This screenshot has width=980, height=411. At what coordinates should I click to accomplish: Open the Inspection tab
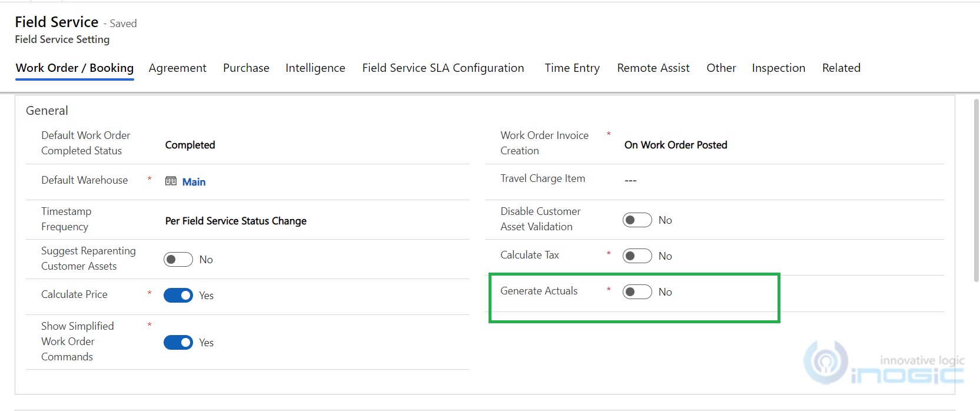pyautogui.click(x=779, y=68)
